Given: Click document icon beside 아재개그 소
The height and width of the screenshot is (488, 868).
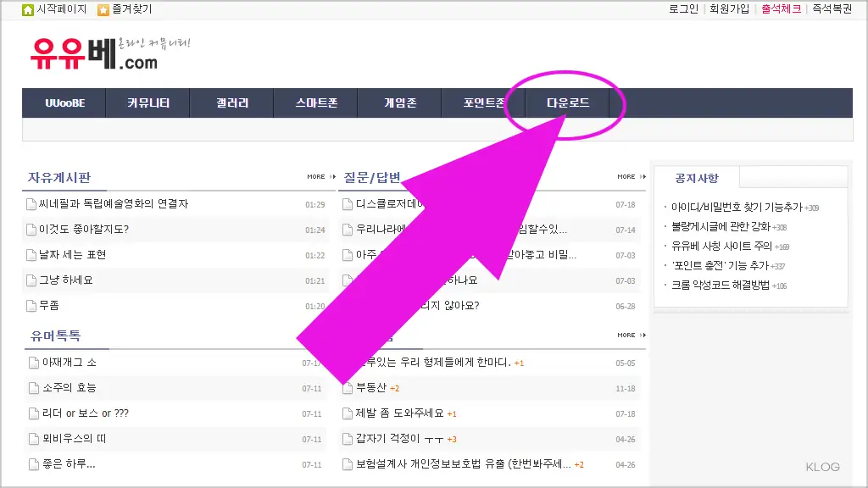Looking at the screenshot, I should pos(34,363).
